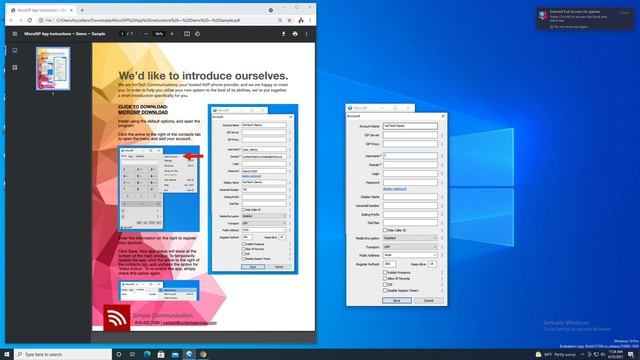Viewport: 640px width, 360px height.
Task: Click the Keep-Alive value field
Action: [432, 264]
